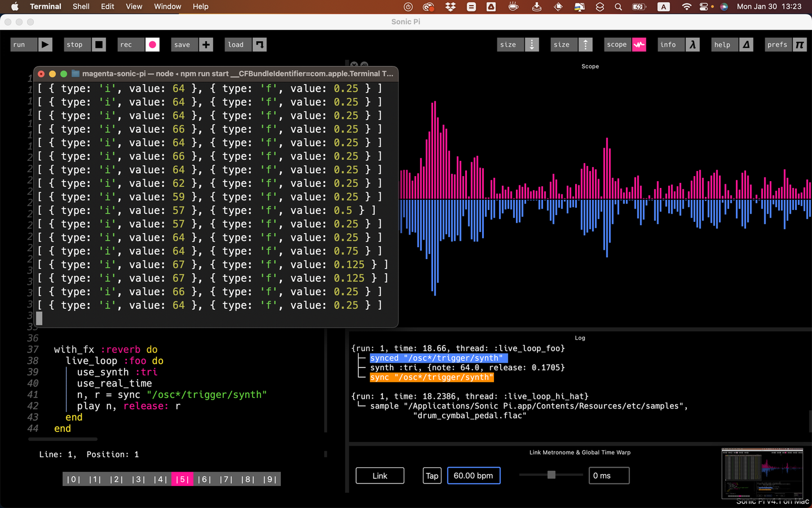Open the Shell menu
Viewport: 812px width, 508px height.
point(81,7)
